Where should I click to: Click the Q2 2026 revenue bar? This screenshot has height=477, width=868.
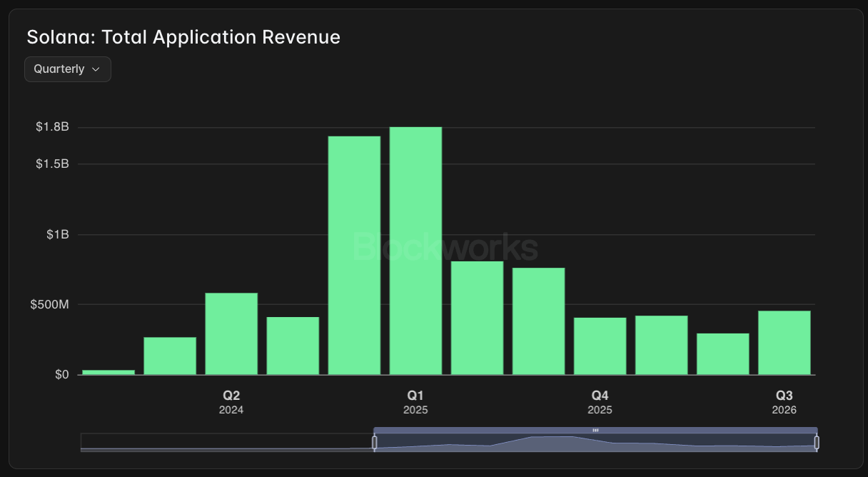722,354
